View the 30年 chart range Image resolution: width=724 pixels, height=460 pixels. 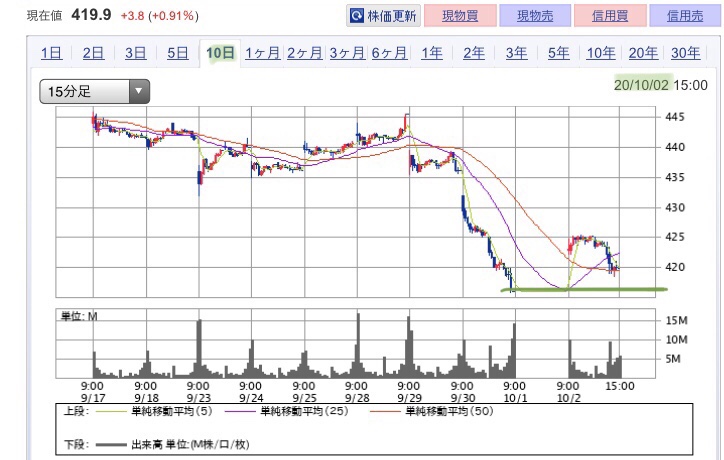click(x=686, y=53)
